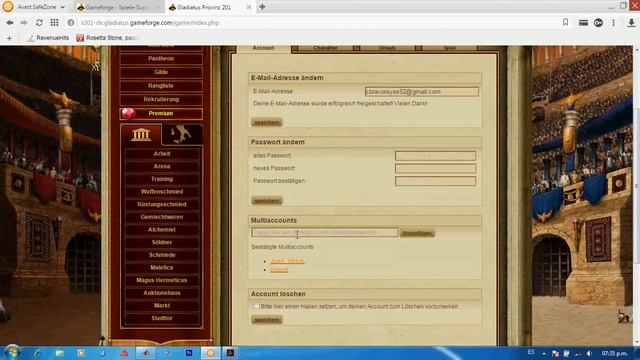Open the Windows Start button
This screenshot has width=640, height=360.
tap(12, 353)
